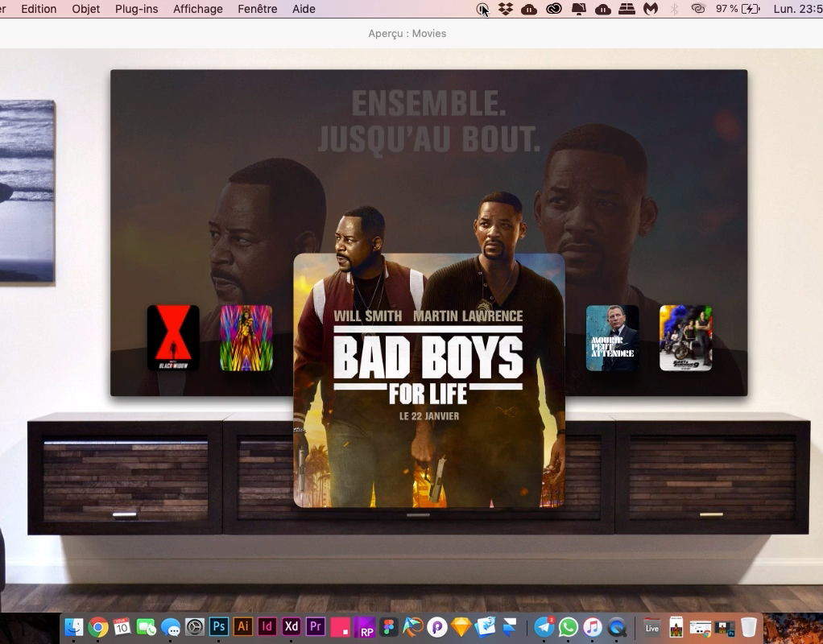Click the Bad Boys For Life poster
The height and width of the screenshot is (644, 823).
[429, 381]
